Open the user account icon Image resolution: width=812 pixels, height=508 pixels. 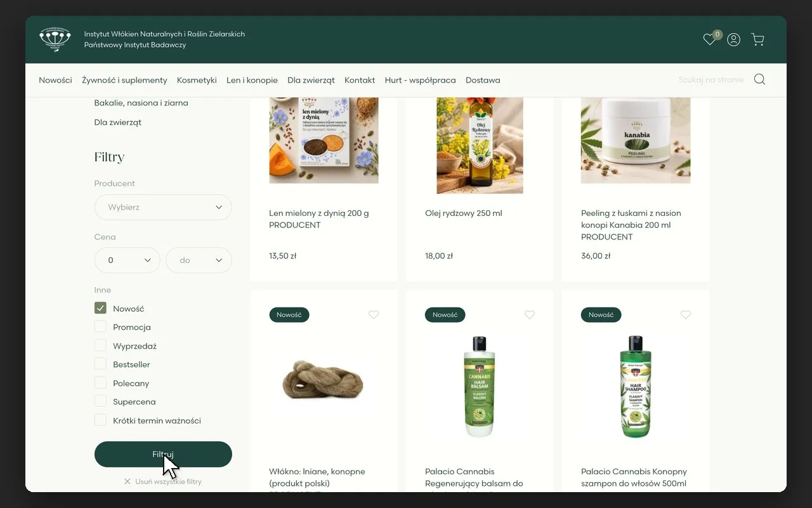pyautogui.click(x=734, y=39)
